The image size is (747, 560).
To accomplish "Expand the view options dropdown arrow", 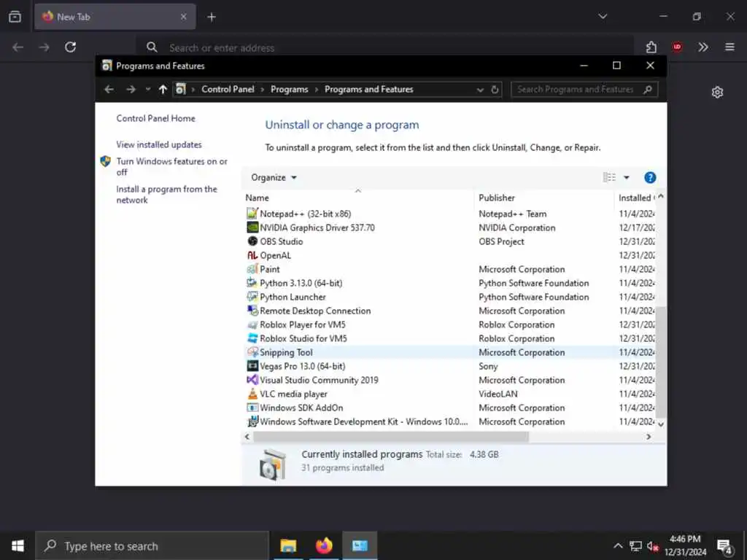I will [627, 178].
